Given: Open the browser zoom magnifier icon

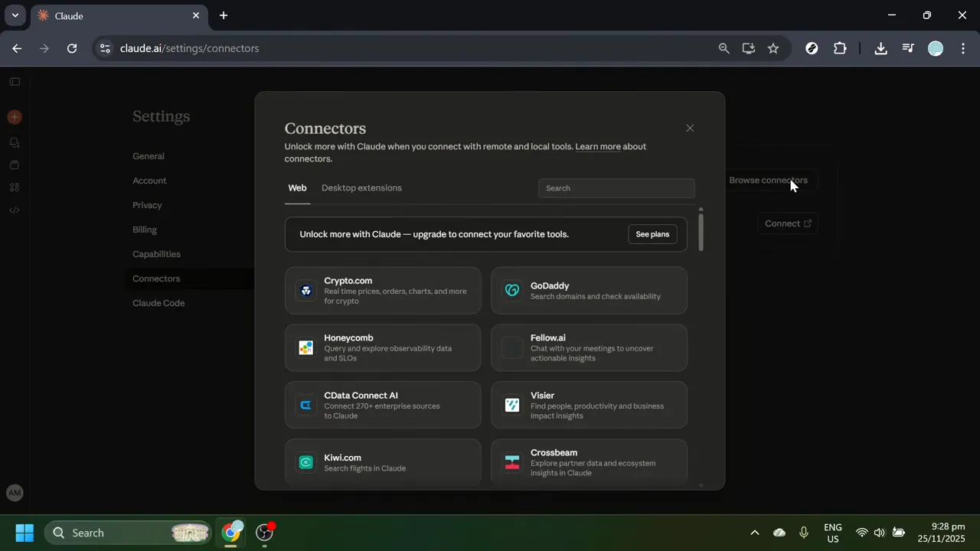Looking at the screenshot, I should (x=724, y=48).
